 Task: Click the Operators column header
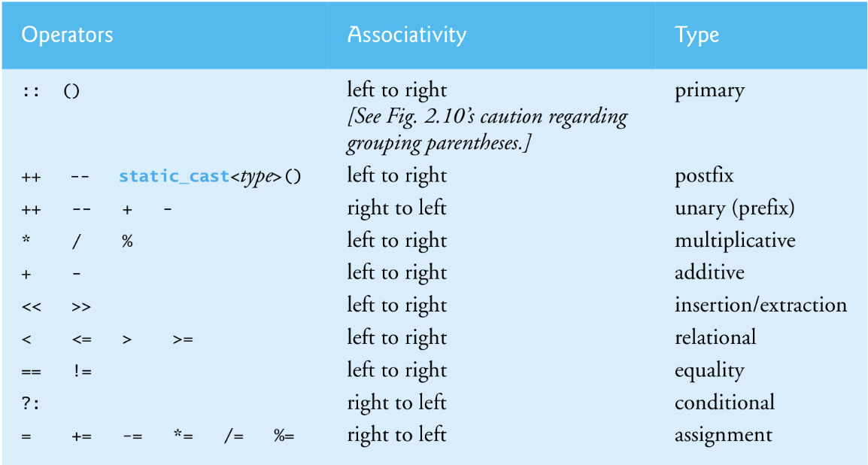(x=67, y=35)
